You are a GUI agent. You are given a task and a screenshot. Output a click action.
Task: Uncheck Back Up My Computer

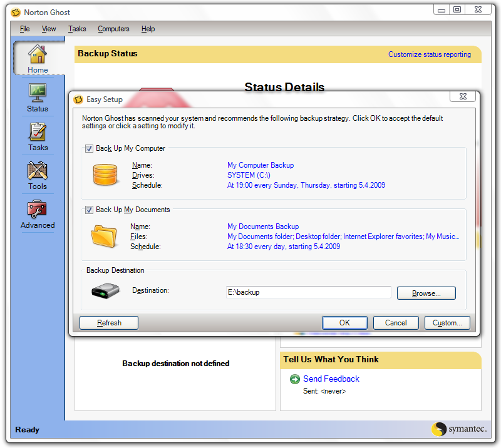click(x=89, y=148)
